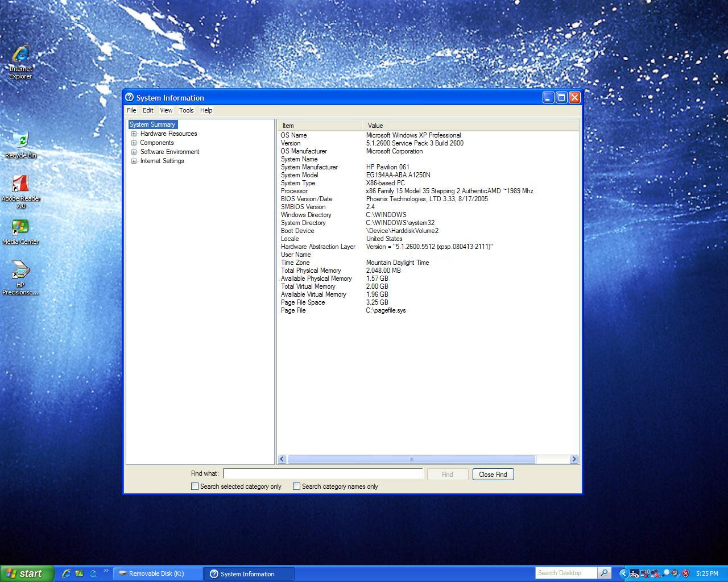
Task: Select Software Environment tree label
Action: 169,152
